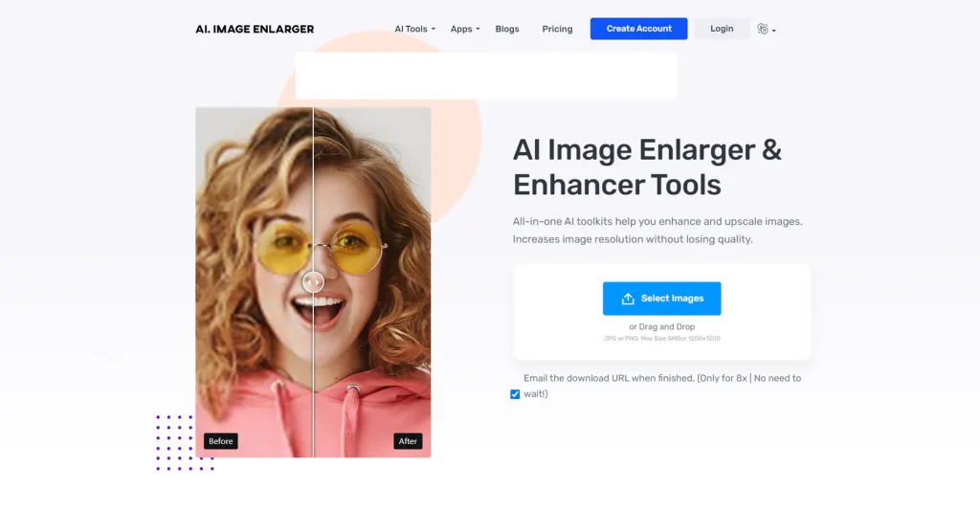Click the AI. IMAGE ENLARGER logo
Viewport: 980px width, 511px height.
pyautogui.click(x=255, y=29)
